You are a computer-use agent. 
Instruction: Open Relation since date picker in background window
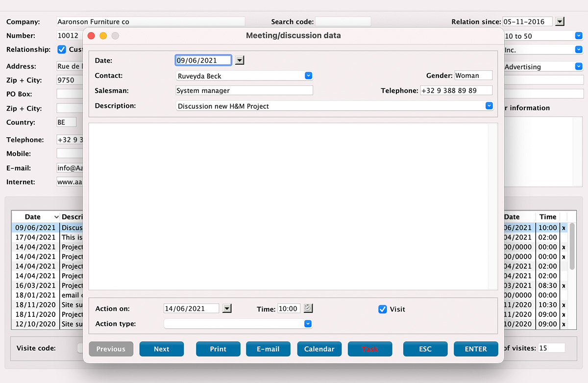560,22
